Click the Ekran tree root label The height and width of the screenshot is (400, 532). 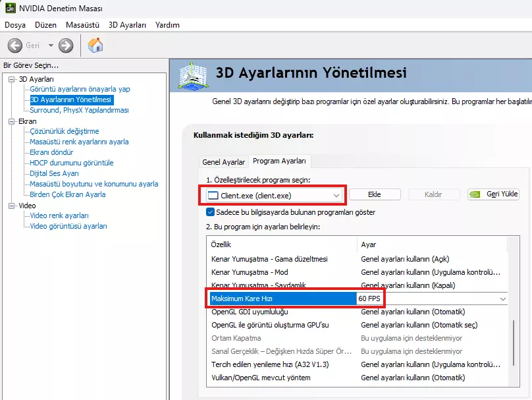pos(28,121)
